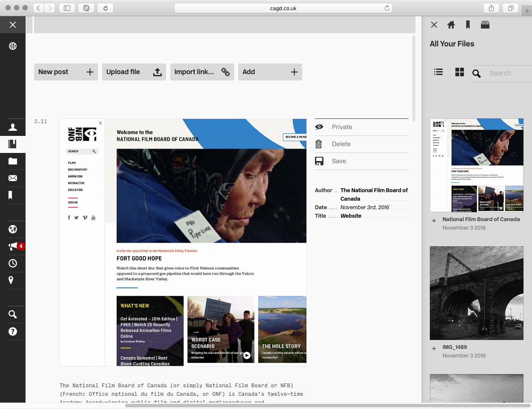Click the horizontal scrollbar at bottom
This screenshot has width=532, height=409.
click(328, 406)
